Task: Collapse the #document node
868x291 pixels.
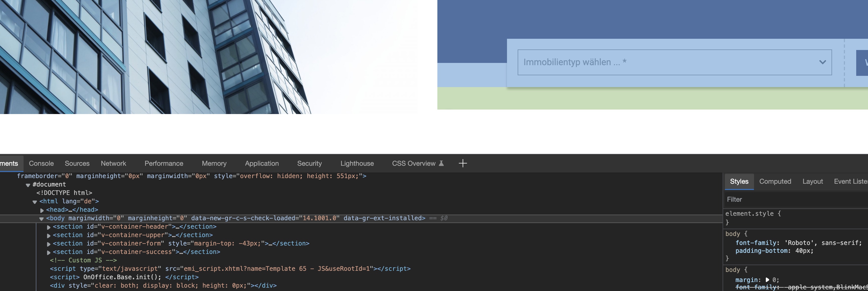Action: [x=28, y=185]
